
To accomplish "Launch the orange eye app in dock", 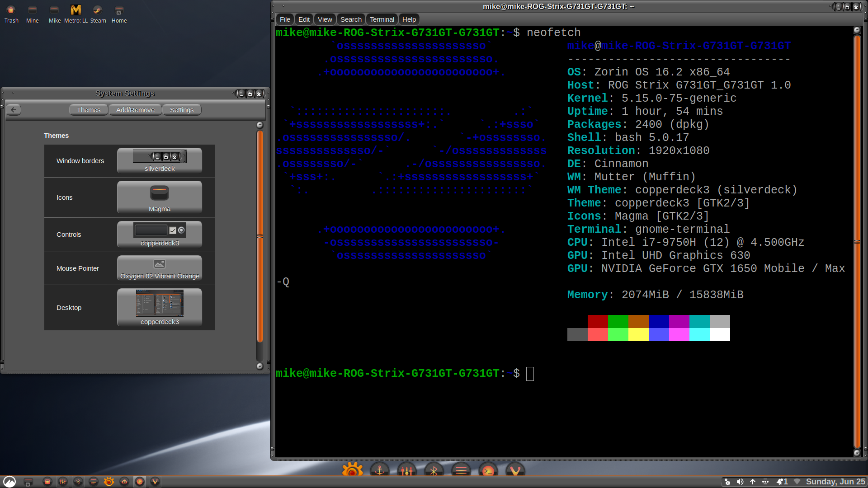I will point(353,470).
